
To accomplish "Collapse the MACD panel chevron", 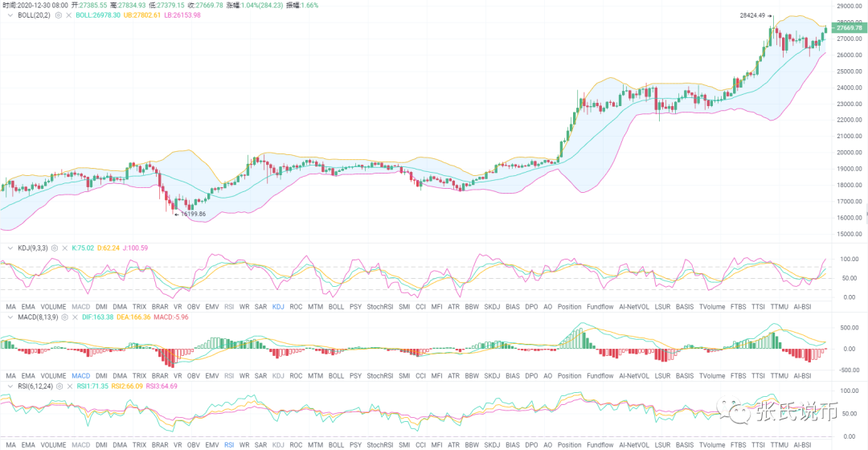I will [x=10, y=317].
